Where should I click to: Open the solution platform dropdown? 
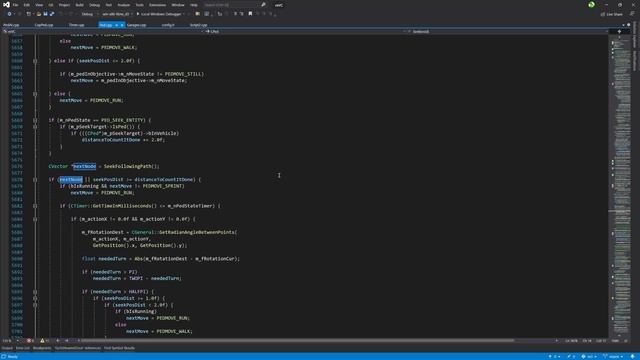click(117, 14)
